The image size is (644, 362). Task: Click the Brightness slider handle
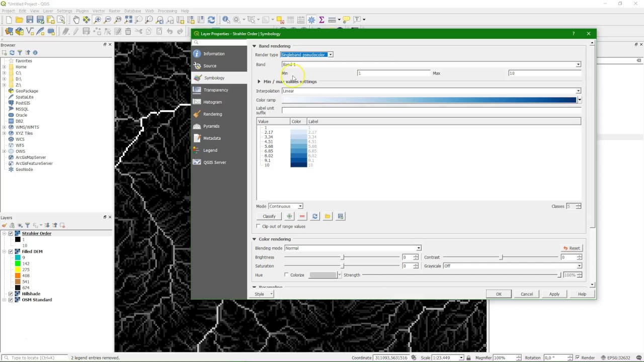(343, 257)
